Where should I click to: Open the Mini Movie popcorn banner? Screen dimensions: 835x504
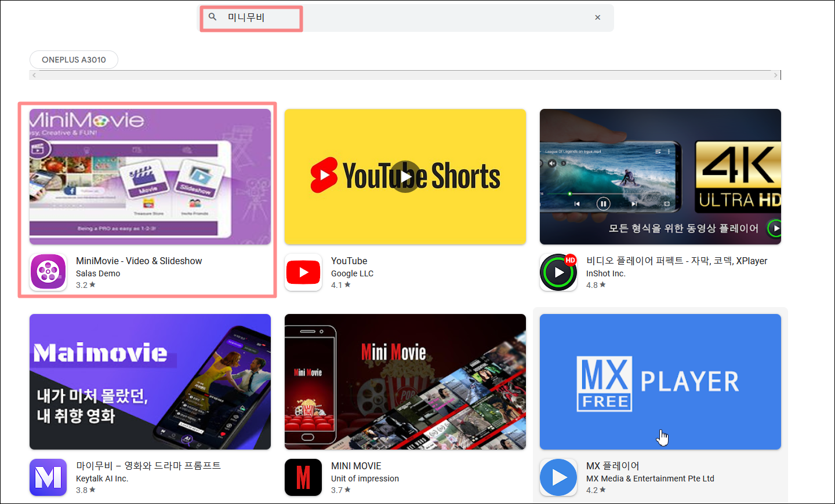[405, 382]
